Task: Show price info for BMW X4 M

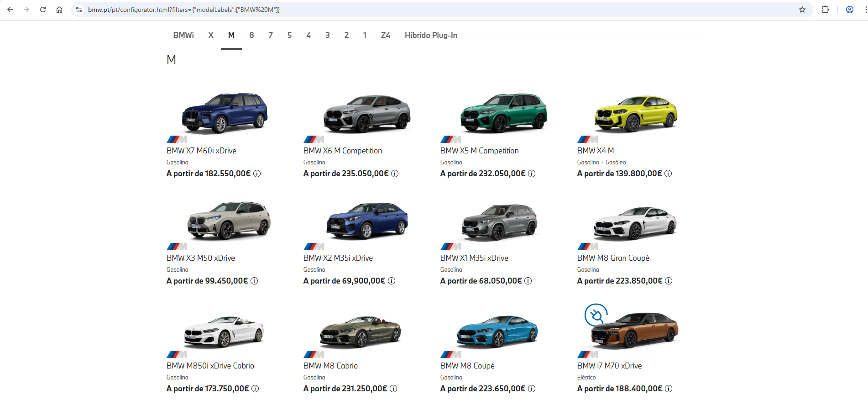Action: 668,174
